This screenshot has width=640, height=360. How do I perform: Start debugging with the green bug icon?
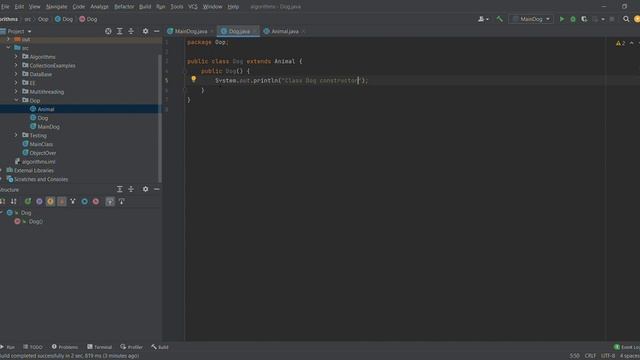(x=573, y=19)
